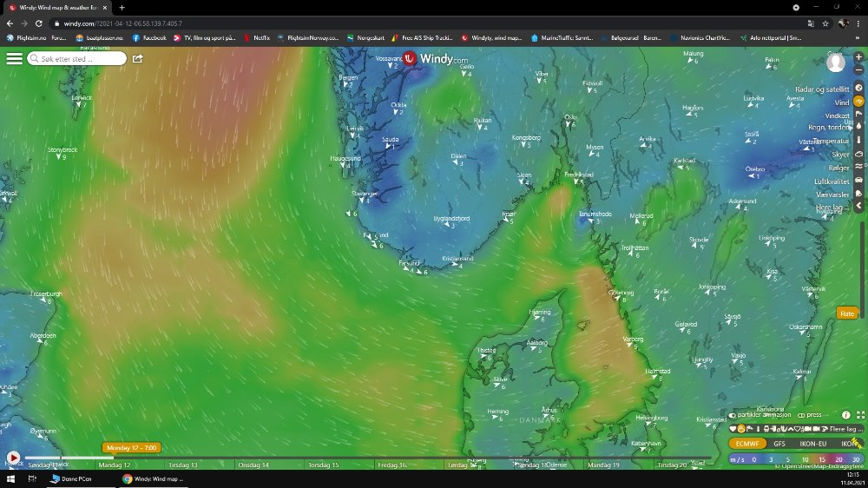Viewport: 868px width, 488px height.
Task: Select the Temperatur thermometer icon
Action: pyautogui.click(x=858, y=140)
